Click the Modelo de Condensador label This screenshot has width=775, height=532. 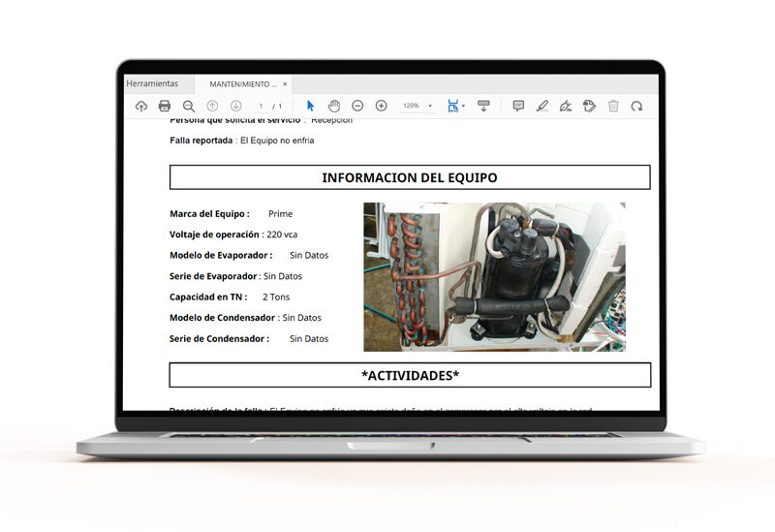(223, 318)
